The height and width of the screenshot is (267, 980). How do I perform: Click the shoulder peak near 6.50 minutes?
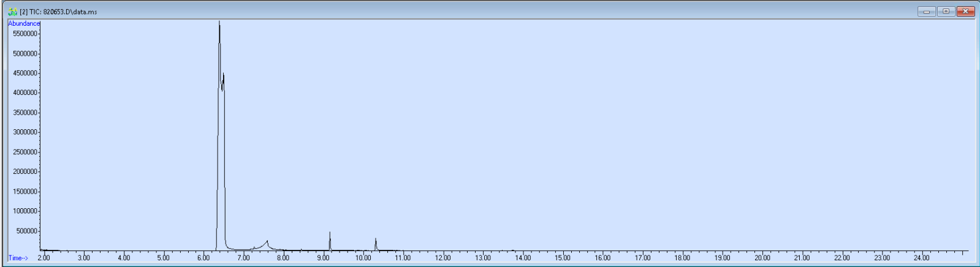point(224,74)
